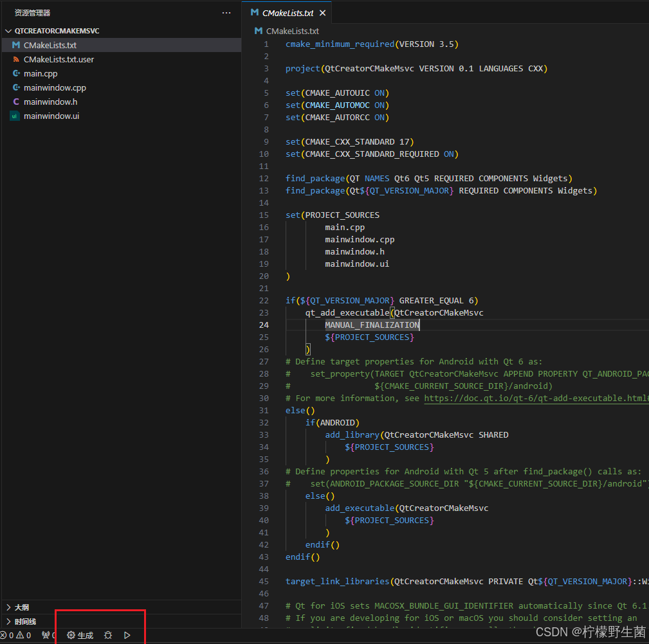
Task: Collapse the QTCREATORCMAKEMSVC project folder
Action: (x=57, y=31)
